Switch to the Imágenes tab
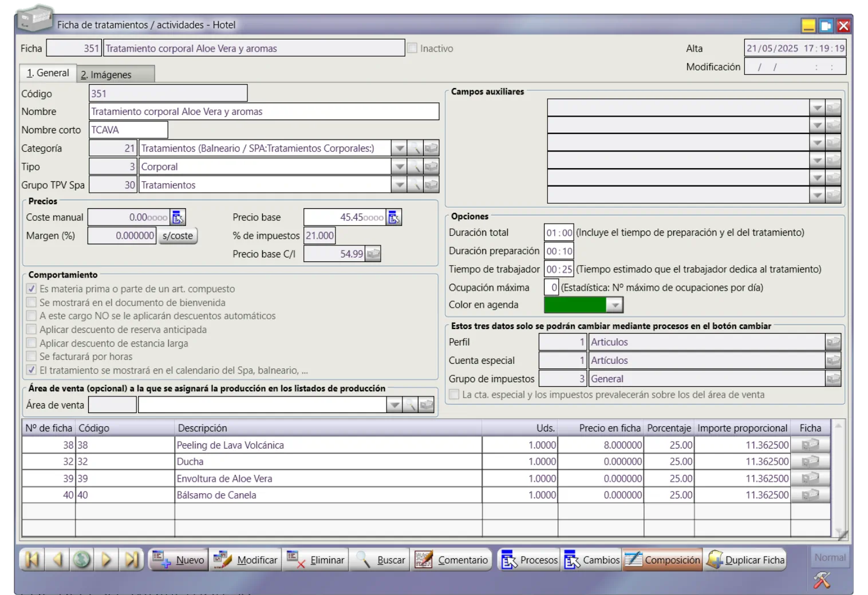 click(106, 74)
